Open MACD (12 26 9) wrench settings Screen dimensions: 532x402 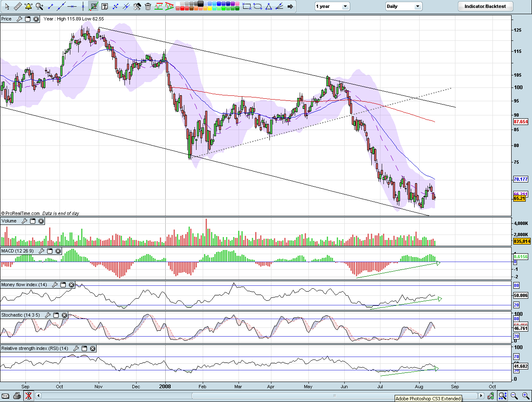[x=41, y=251]
